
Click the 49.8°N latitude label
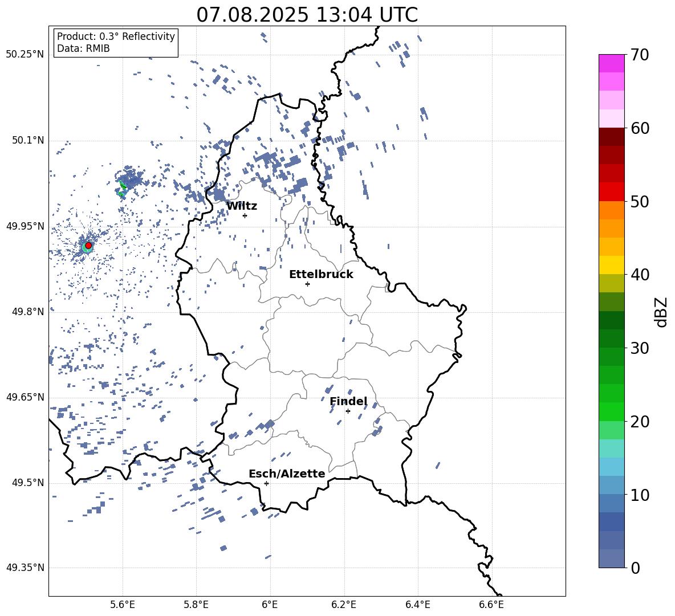point(27,312)
